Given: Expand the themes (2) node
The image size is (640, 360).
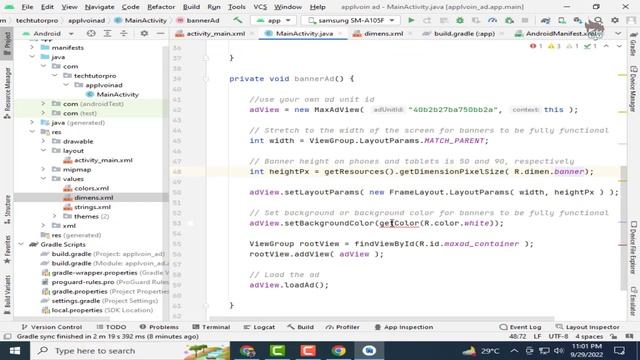Looking at the screenshot, I should (x=55, y=216).
